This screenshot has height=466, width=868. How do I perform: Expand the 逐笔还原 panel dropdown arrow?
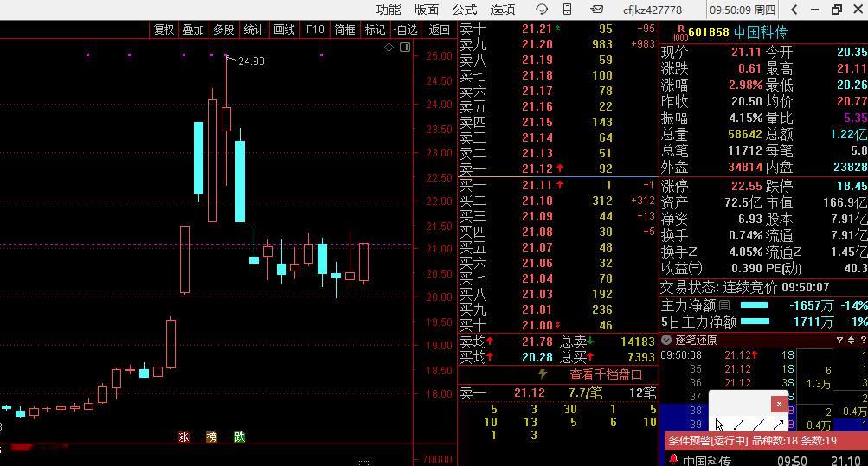[666, 340]
